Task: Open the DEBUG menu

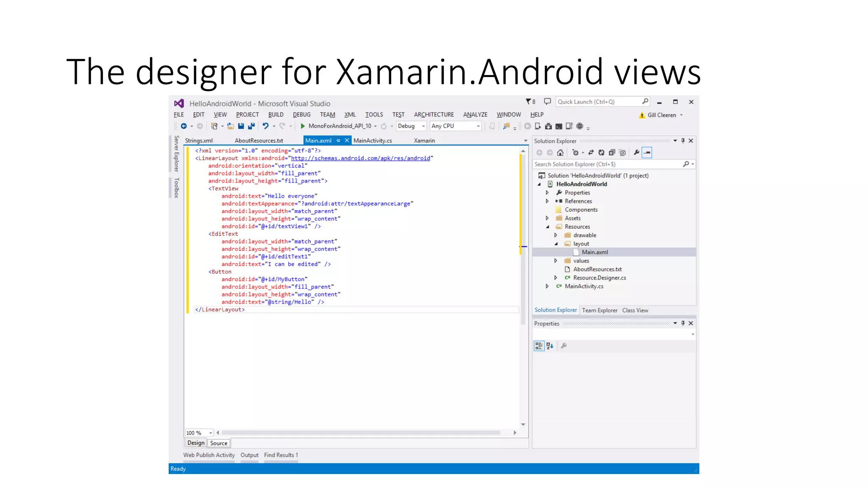Action: tap(302, 115)
